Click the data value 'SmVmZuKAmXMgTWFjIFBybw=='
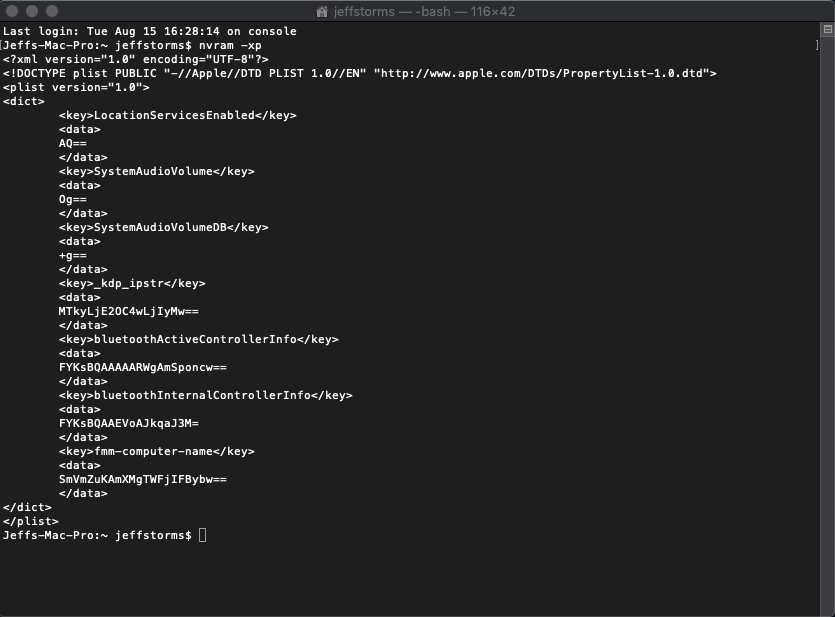835x617 pixels. click(142, 479)
